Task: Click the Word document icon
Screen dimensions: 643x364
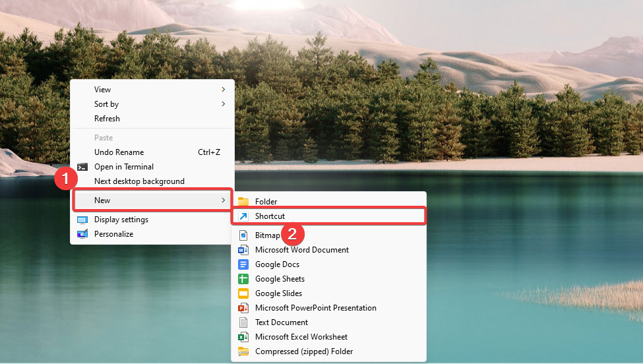Action: click(x=243, y=250)
